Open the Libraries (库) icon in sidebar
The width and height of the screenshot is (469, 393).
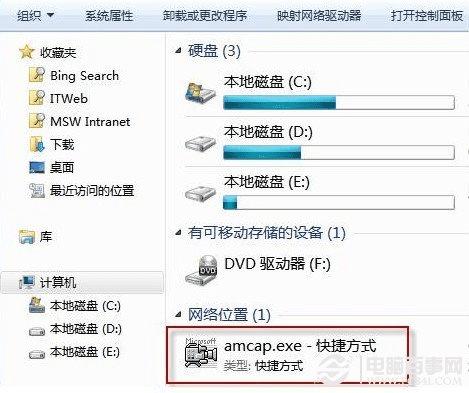pos(27,237)
